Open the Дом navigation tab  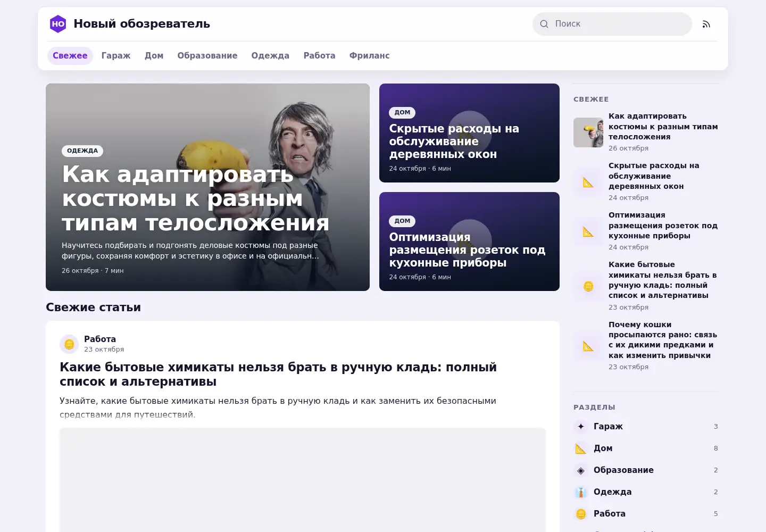154,56
